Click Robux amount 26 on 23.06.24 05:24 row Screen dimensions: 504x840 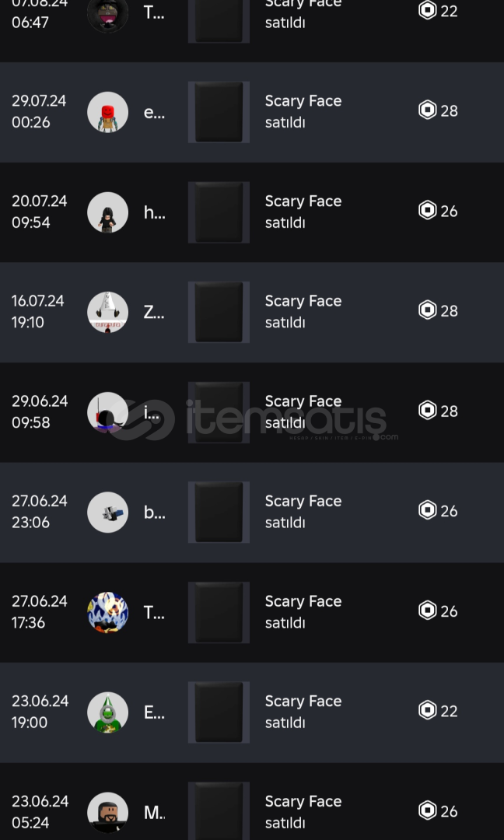449,811
